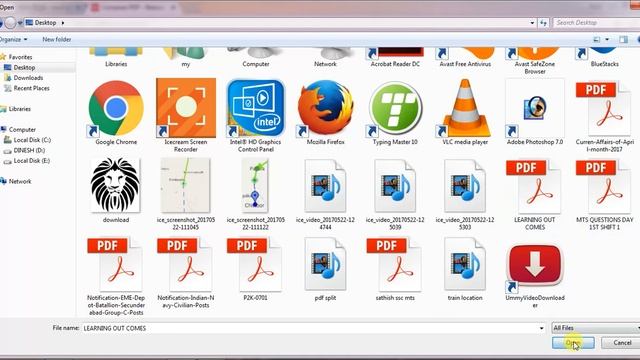Image resolution: width=640 pixels, height=360 pixels.
Task: Click the Open button
Action: tap(573, 343)
